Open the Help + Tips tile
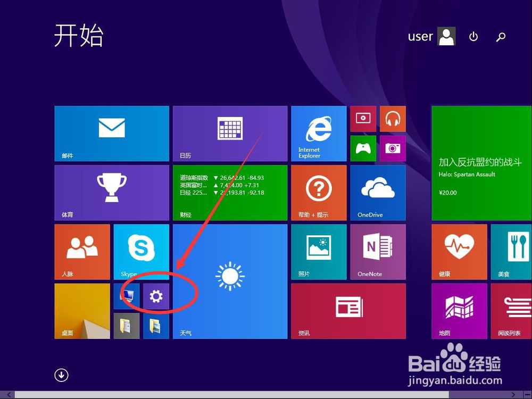This screenshot has width=532, height=399. (319, 193)
